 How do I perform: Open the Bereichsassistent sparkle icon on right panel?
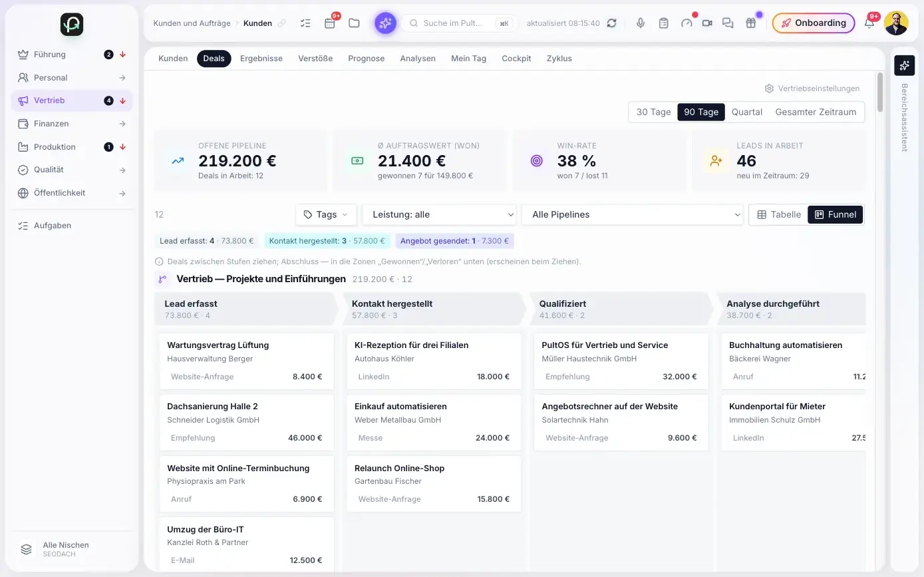904,65
